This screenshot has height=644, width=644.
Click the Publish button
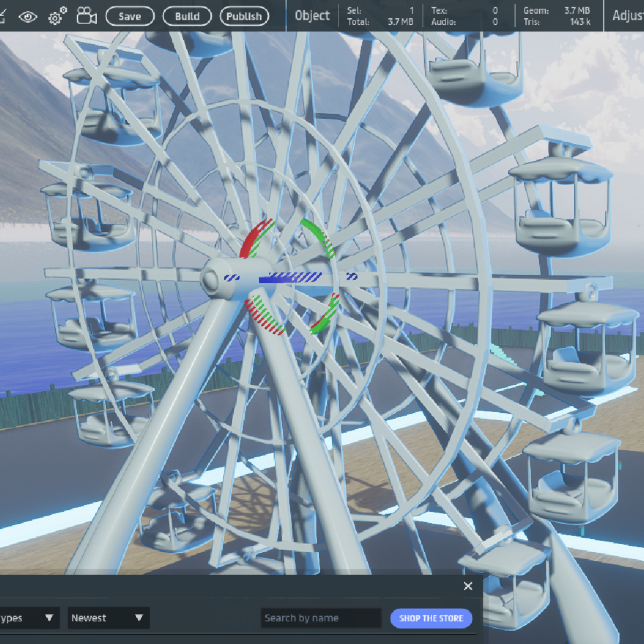coord(244,17)
